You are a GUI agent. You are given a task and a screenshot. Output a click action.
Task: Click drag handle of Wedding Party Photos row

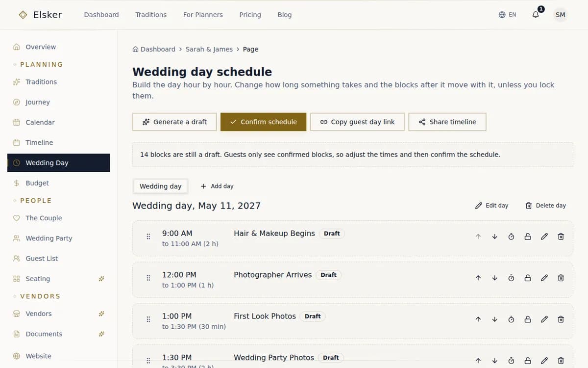point(148,361)
